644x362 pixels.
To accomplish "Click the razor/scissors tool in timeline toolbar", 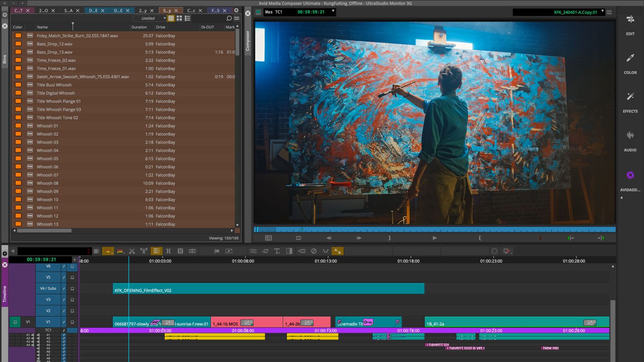I will [x=132, y=251].
